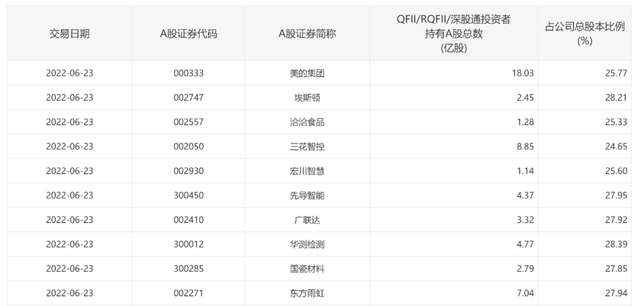
Task: Click the date in the 国瓷材料 row
Action: (x=69, y=269)
